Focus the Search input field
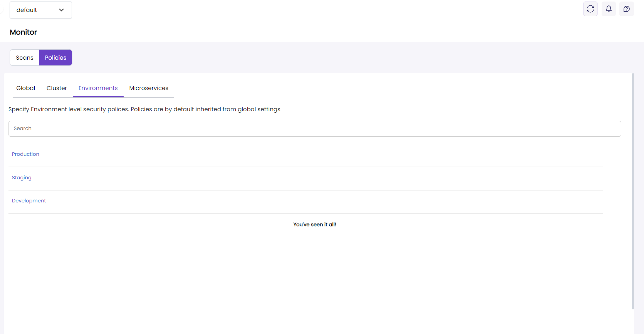 pyautogui.click(x=314, y=129)
